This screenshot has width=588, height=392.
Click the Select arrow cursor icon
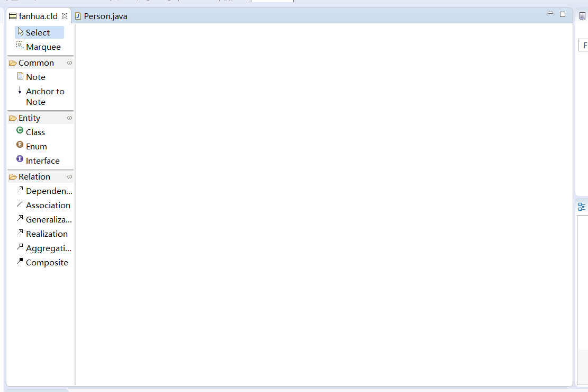[20, 32]
